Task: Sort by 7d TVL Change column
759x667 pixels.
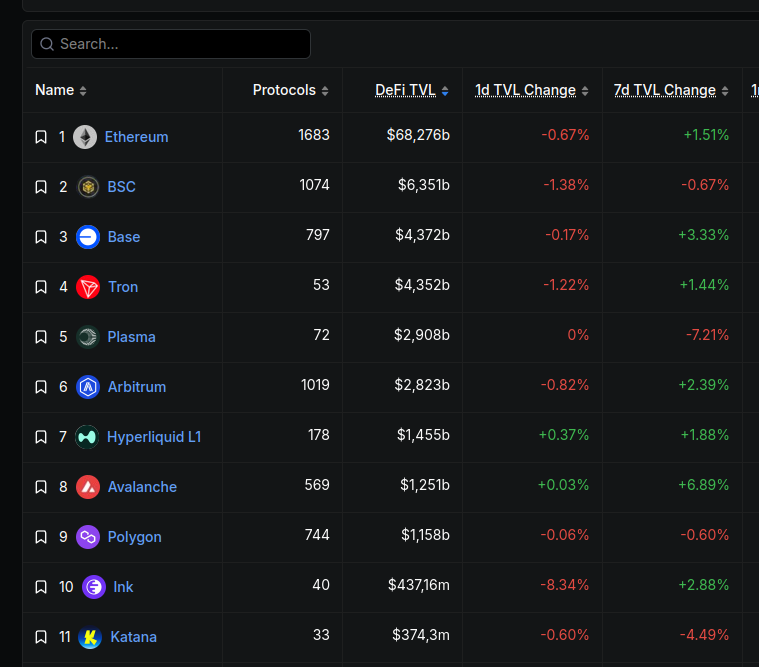Action: coord(671,91)
